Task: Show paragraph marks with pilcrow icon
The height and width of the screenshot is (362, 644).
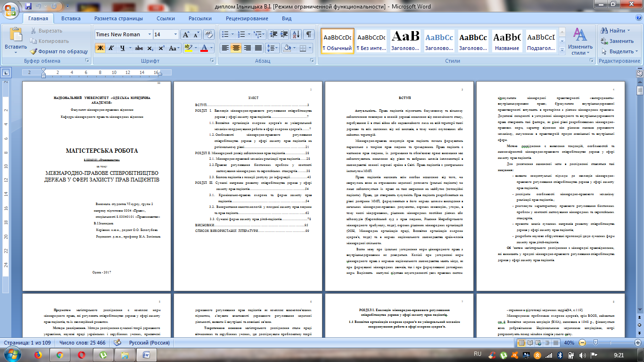Action: click(309, 34)
